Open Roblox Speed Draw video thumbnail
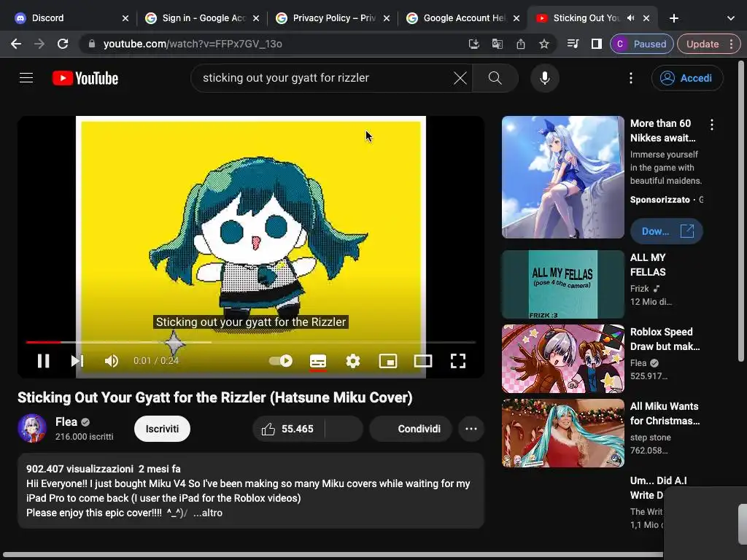The width and height of the screenshot is (747, 560). pos(562,359)
